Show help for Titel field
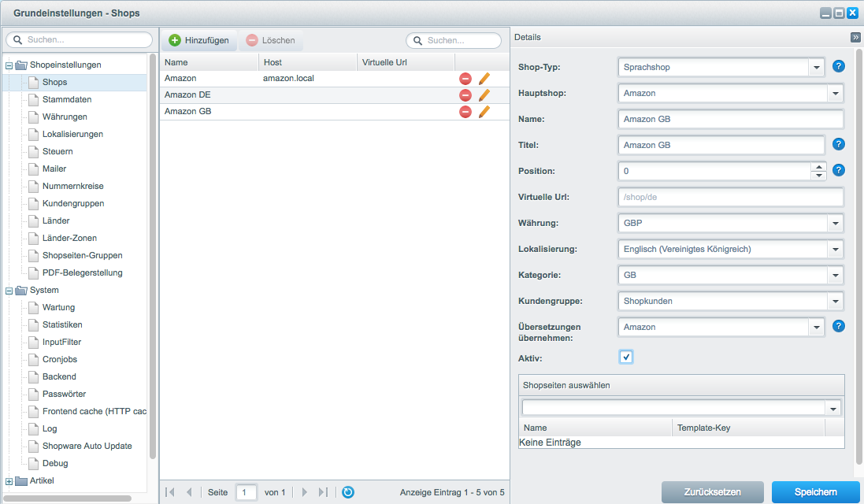This screenshot has width=864, height=504. [838, 145]
